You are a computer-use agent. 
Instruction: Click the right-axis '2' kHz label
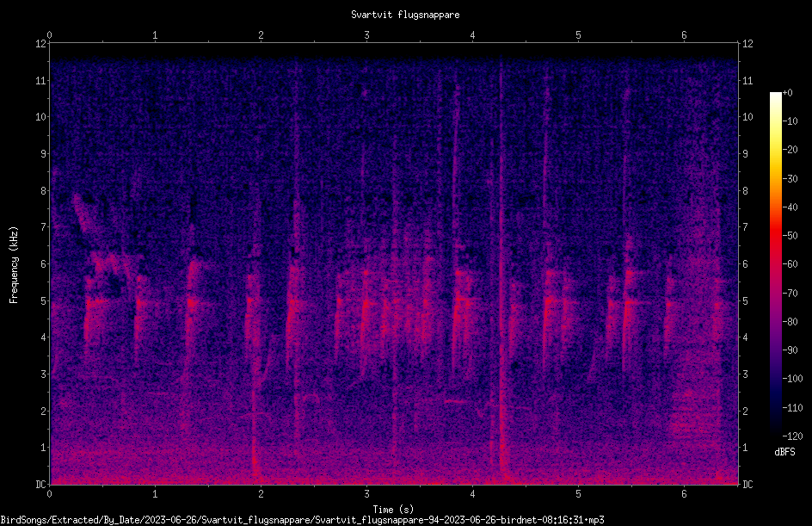point(746,411)
